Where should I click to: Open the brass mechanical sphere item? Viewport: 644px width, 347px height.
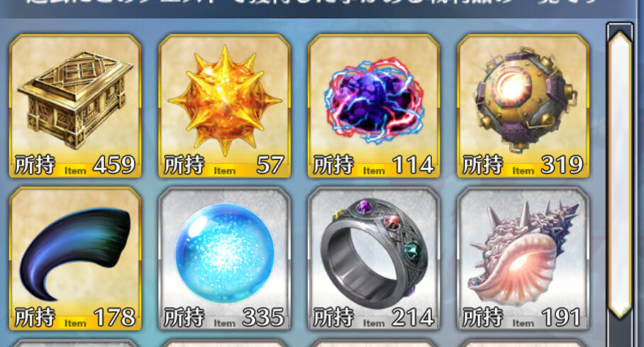[523, 106]
